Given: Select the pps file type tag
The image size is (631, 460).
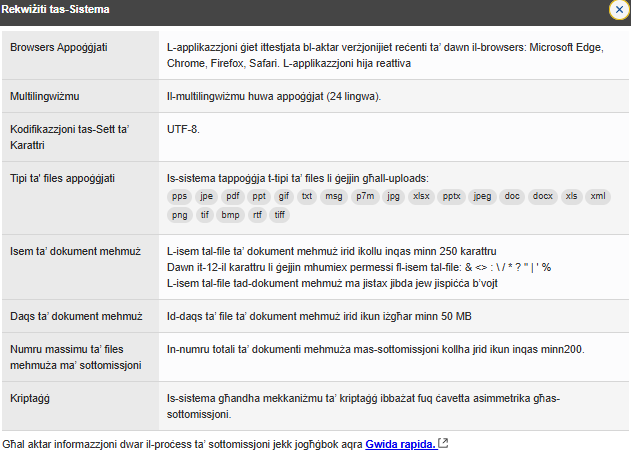Looking at the screenshot, I should coord(179,196).
